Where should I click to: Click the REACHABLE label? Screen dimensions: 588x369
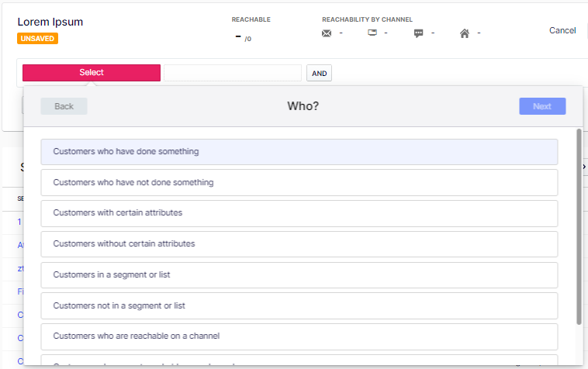pos(251,19)
